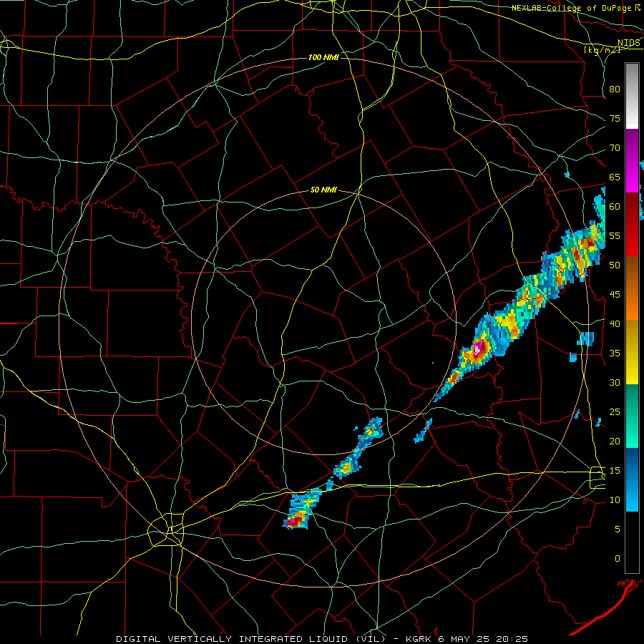Image resolution: width=644 pixels, height=644 pixels.
Task: Click the 35 value on the color scale
Action: tap(615, 353)
